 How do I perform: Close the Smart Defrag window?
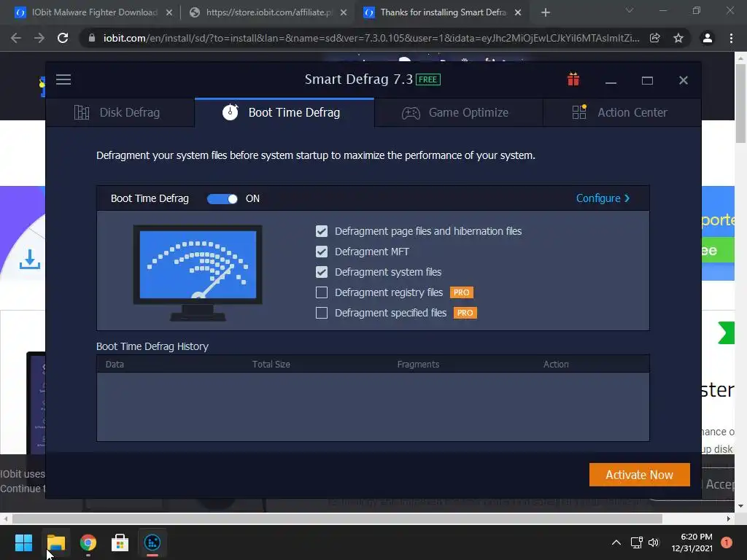(x=683, y=80)
